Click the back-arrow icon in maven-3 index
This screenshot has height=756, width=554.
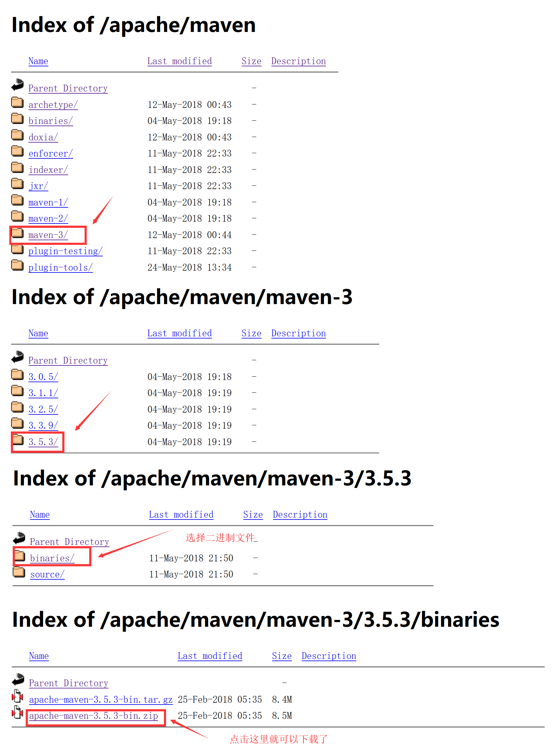[17, 357]
